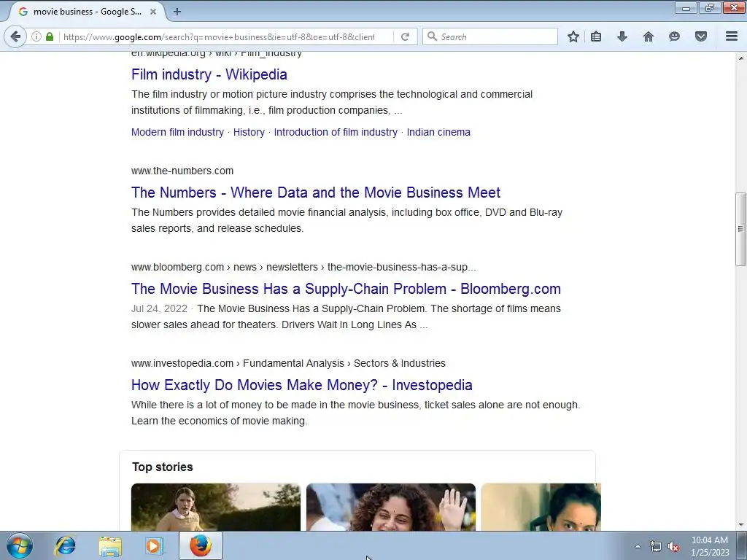Open the Firefox hamburger menu

point(732,36)
